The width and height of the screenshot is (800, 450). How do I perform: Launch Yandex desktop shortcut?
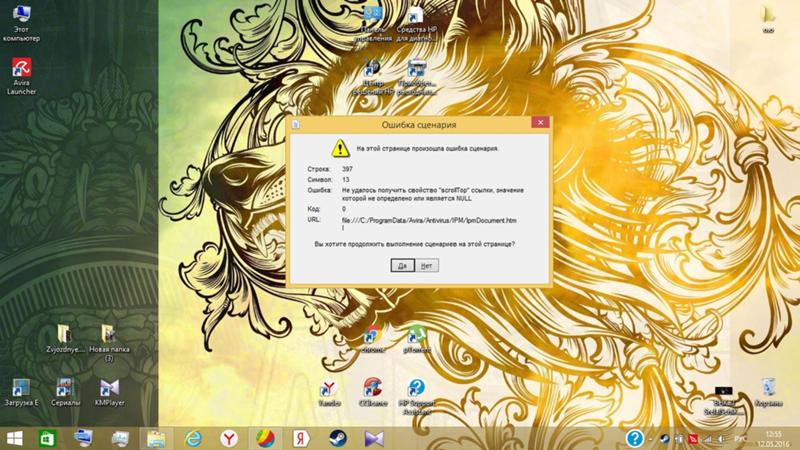coord(329,392)
